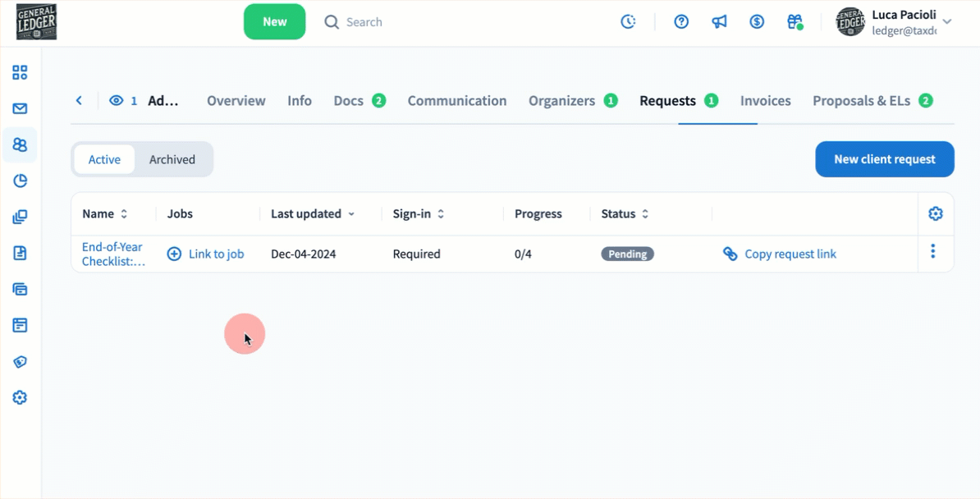This screenshot has width=980, height=499.
Task: Toggle the eye watchers icon
Action: click(x=117, y=101)
